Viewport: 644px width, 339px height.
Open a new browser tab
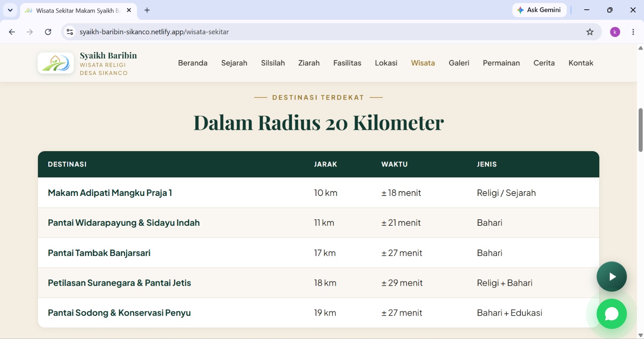147,10
